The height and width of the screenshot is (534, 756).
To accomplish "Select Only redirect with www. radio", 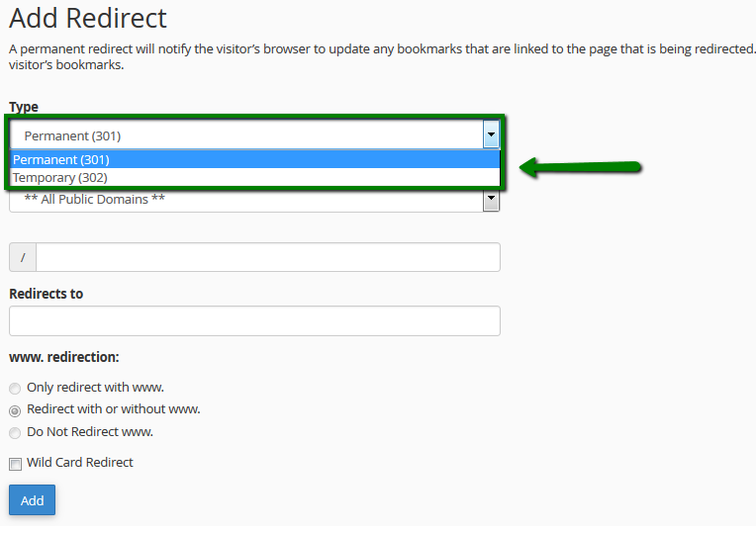I will click(x=15, y=389).
